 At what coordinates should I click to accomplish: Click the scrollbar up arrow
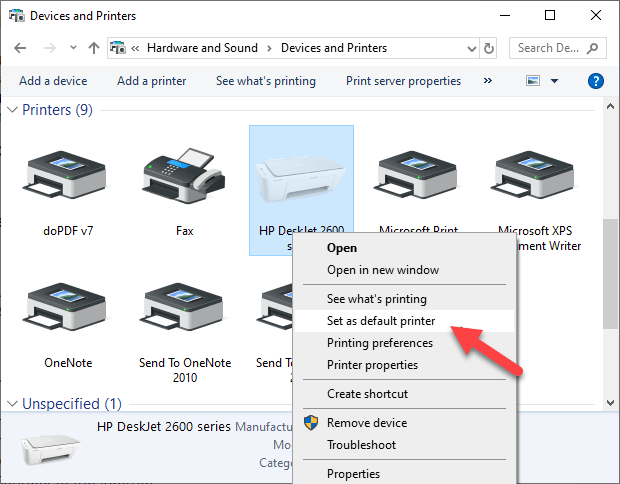click(x=610, y=106)
